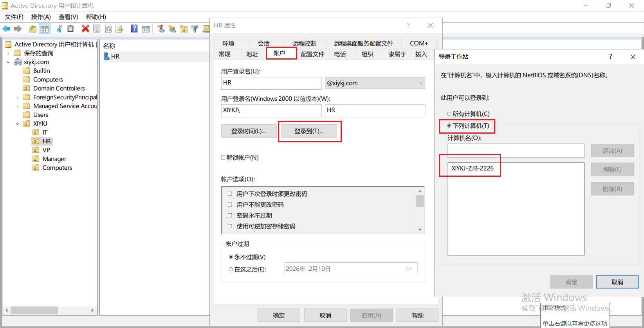Image resolution: width=644 pixels, height=328 pixels.
Task: Select the 在这之后 radio button
Action: coord(231,269)
